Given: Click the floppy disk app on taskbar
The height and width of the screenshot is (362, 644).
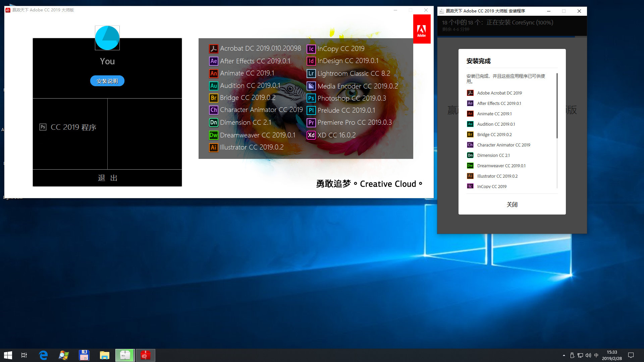Looking at the screenshot, I should tap(84, 355).
